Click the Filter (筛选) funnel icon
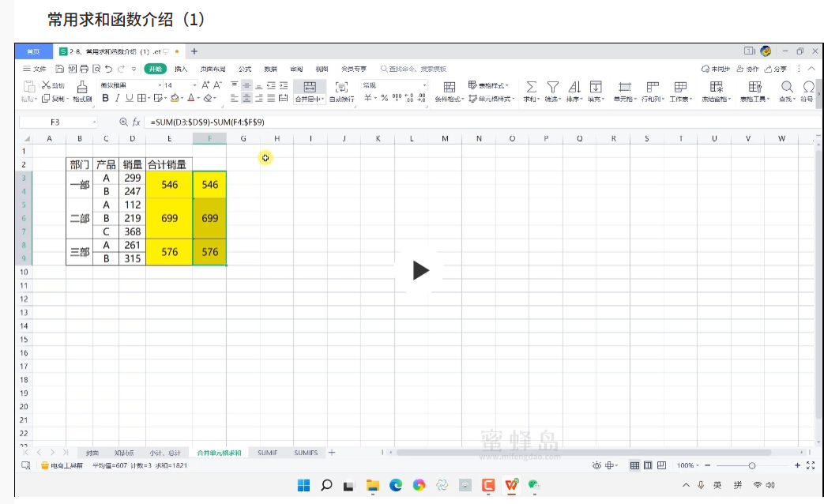Screen dimensions: 824x504 coord(553,87)
